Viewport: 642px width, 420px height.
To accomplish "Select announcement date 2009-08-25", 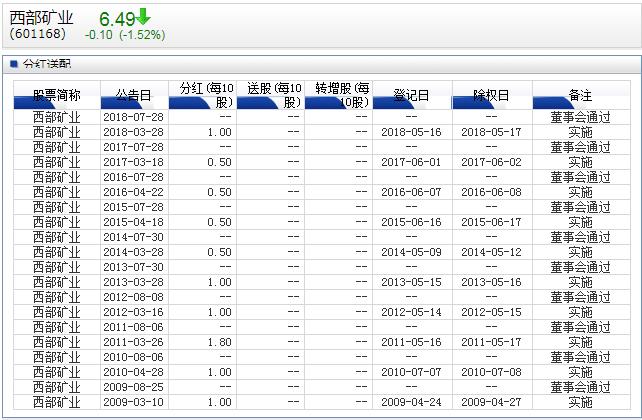I will [x=133, y=387].
